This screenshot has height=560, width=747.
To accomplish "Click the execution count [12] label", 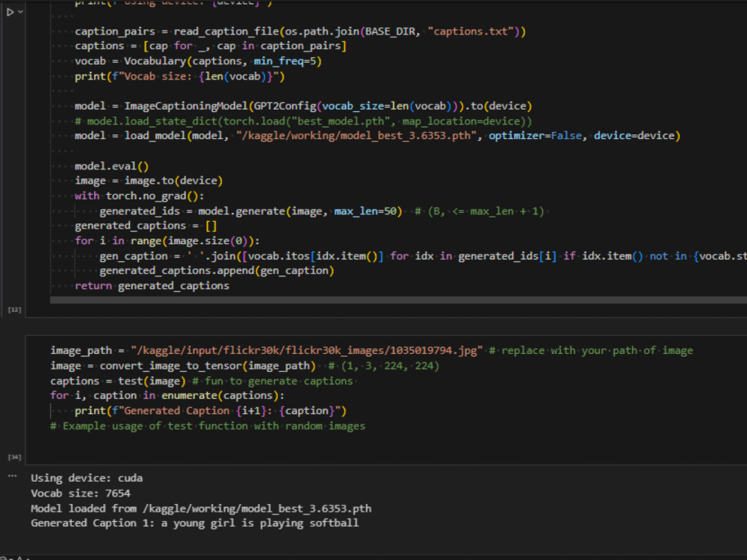I will (14, 310).
